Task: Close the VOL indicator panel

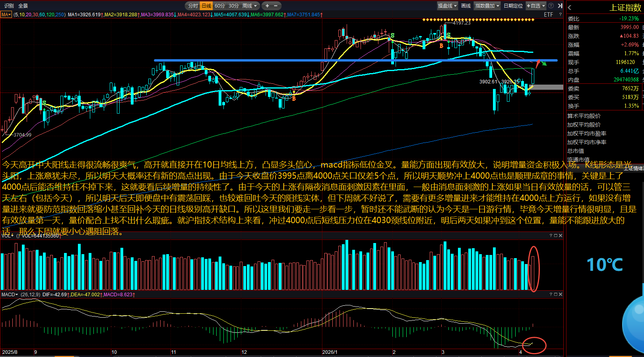Action: point(561,235)
